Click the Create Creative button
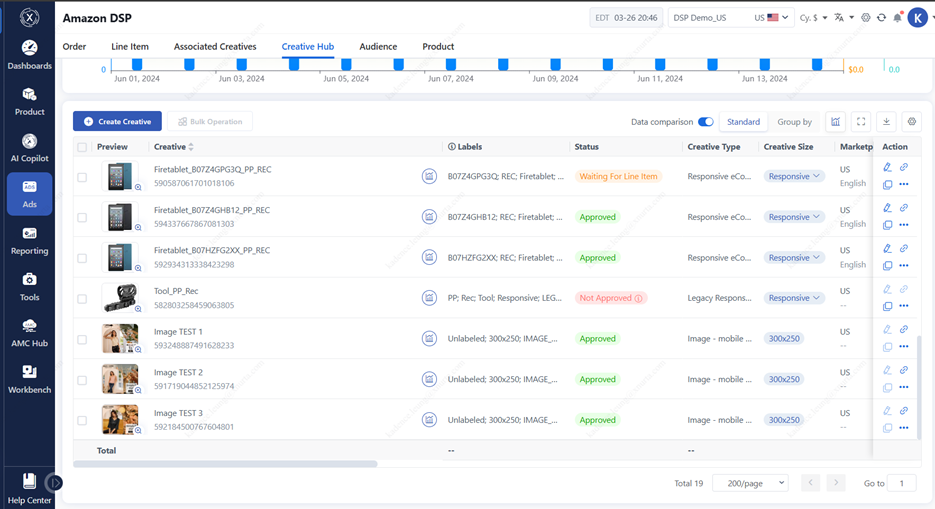Screen dimensions: 935x509 point(117,122)
